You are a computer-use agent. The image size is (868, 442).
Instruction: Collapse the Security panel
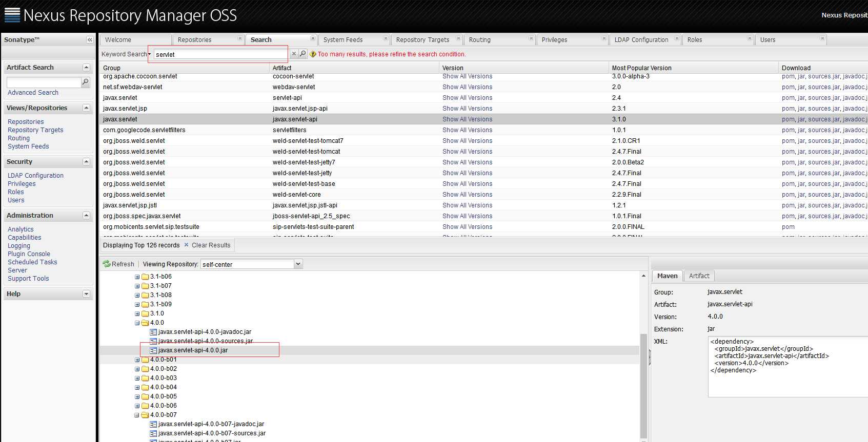click(x=86, y=162)
